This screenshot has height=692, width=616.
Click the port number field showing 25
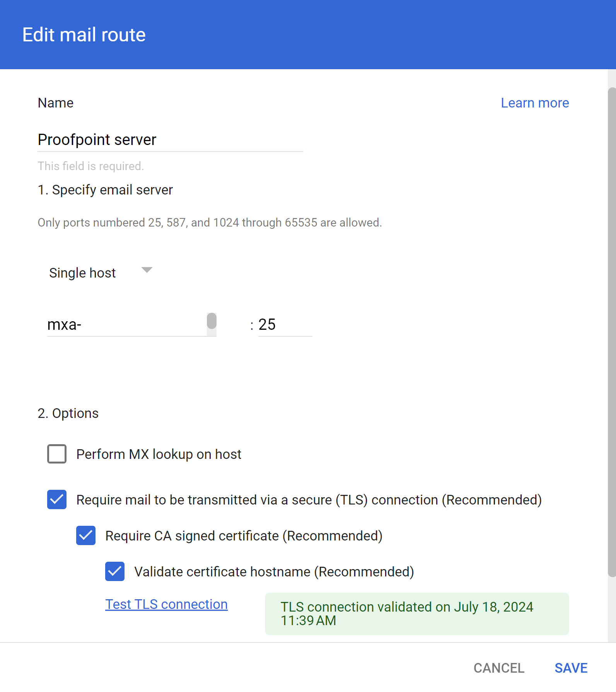pyautogui.click(x=285, y=325)
